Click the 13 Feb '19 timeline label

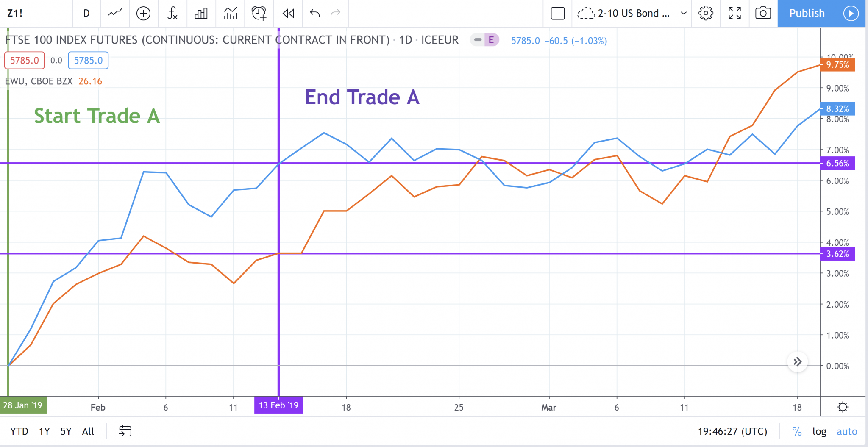(x=278, y=405)
